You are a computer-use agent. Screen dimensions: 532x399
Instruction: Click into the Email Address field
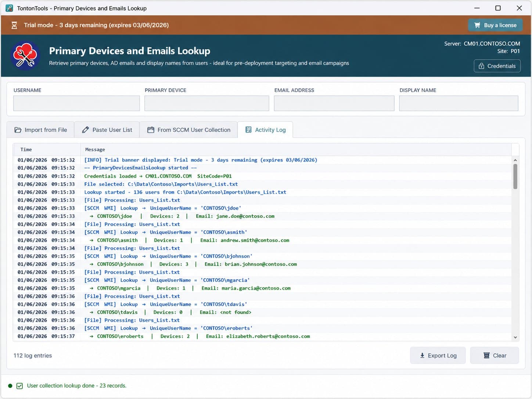334,103
